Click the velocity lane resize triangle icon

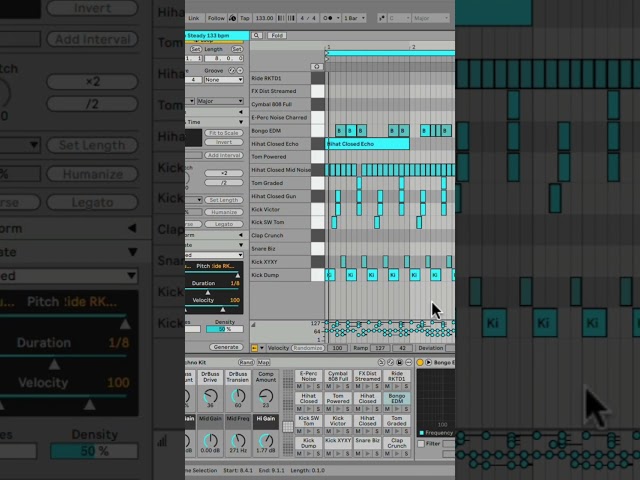[x=253, y=325]
